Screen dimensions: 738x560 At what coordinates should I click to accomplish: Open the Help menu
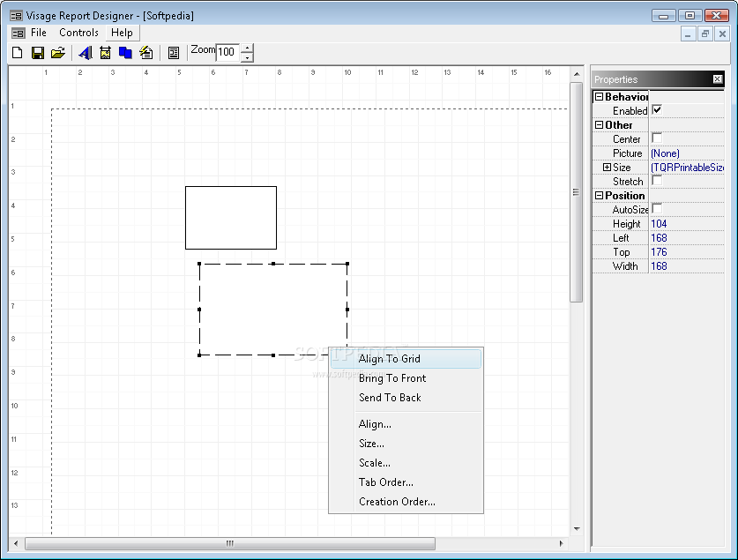pos(122,33)
